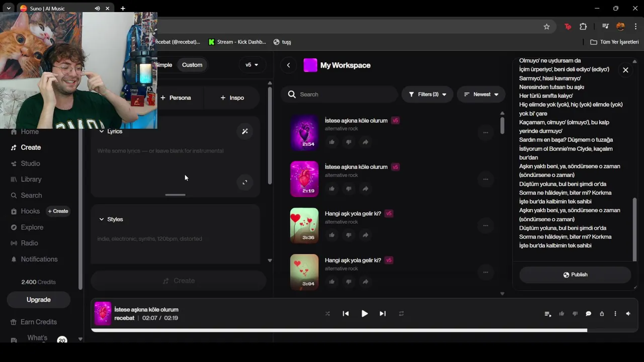
Task: Share the 3:04 Hangi aşk yola gelir ki song
Action: (366, 282)
